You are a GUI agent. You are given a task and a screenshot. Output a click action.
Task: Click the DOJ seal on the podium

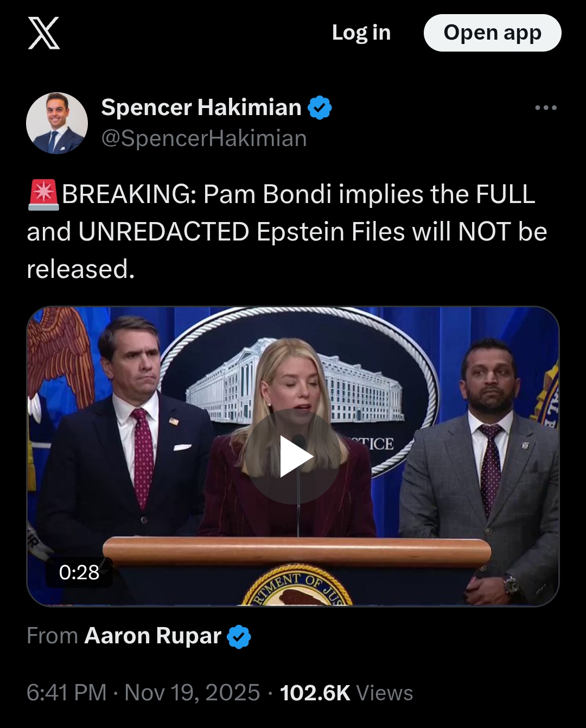(297, 585)
